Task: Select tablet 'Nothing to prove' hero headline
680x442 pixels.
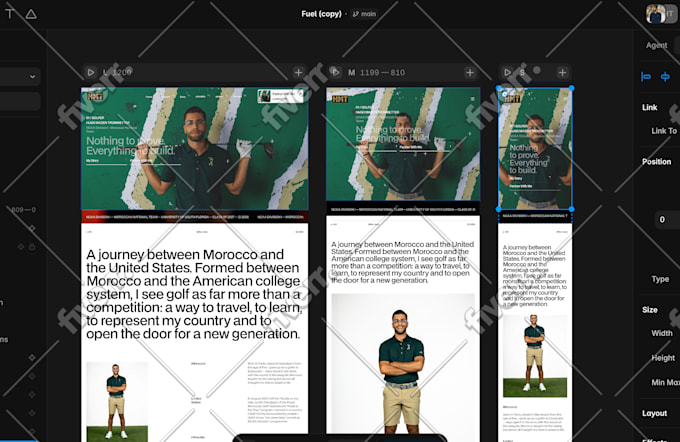Action: 392,134
